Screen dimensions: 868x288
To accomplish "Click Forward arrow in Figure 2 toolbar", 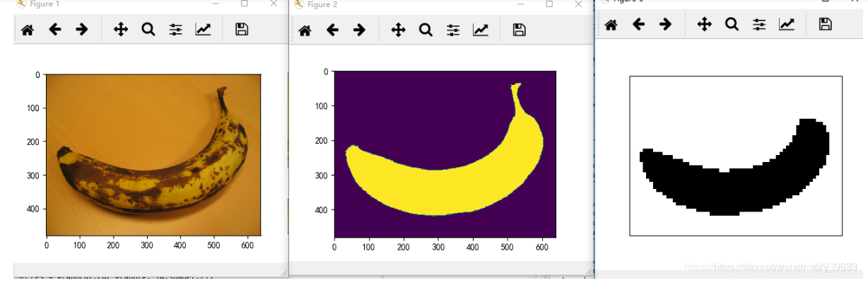I will point(359,30).
